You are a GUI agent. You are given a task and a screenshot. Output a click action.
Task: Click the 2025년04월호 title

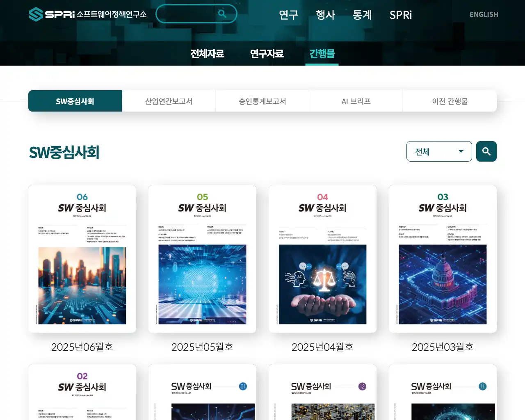click(x=322, y=347)
